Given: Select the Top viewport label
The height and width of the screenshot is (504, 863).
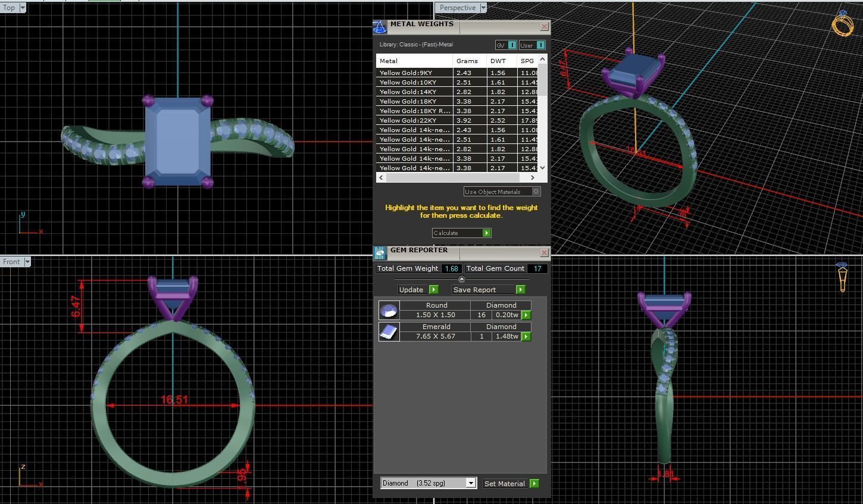Looking at the screenshot, I should click(x=10, y=8).
